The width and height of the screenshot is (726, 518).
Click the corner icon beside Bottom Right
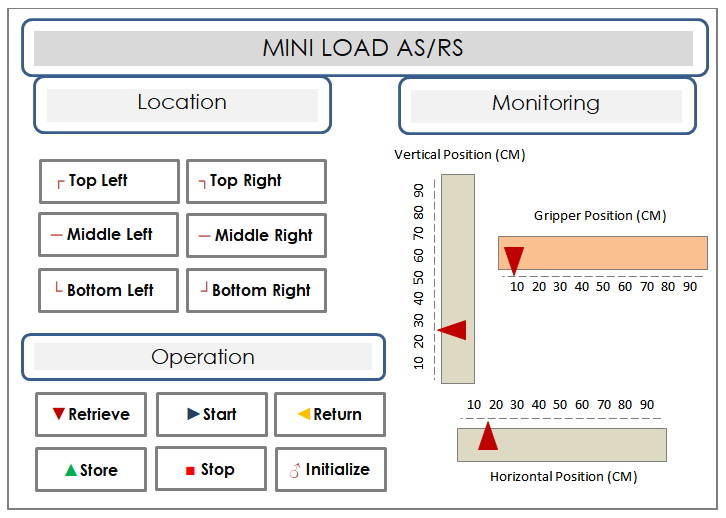(x=204, y=287)
